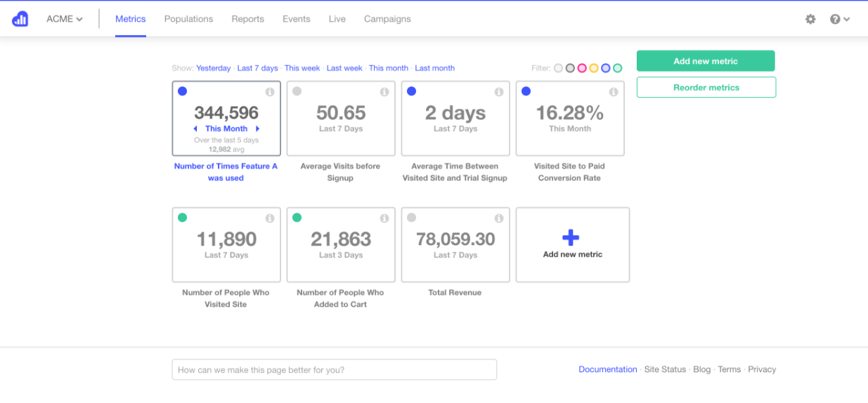The image size is (868, 403).
Task: Show metrics for Last week
Action: [344, 68]
